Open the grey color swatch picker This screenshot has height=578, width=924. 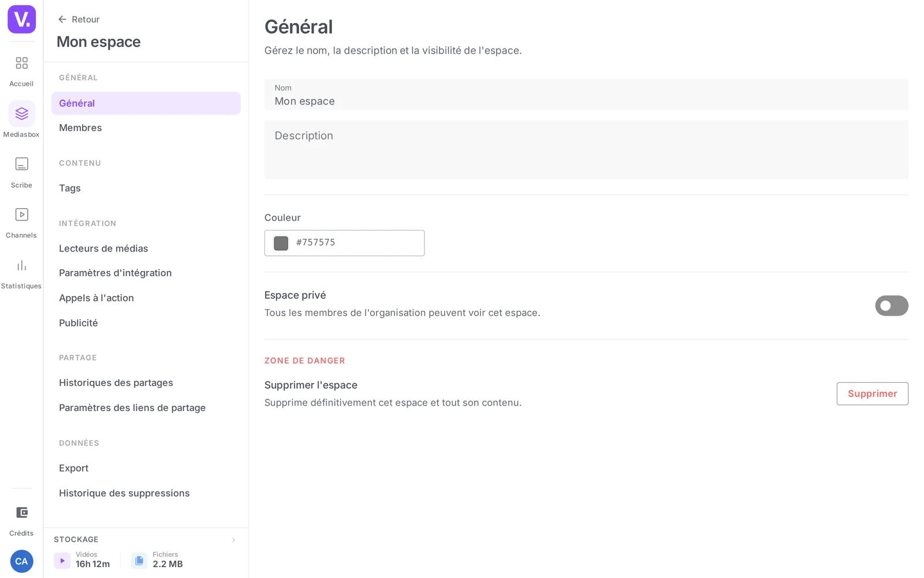click(281, 243)
